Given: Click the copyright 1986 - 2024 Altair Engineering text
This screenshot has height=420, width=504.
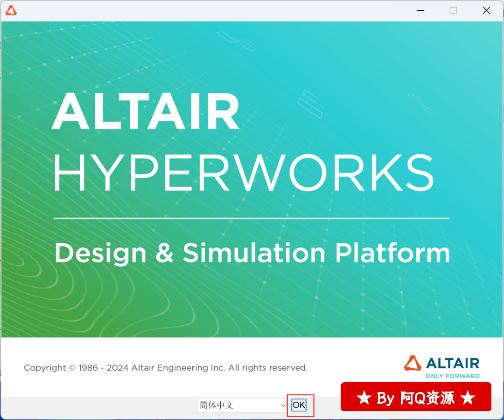Looking at the screenshot, I should coord(166,368).
